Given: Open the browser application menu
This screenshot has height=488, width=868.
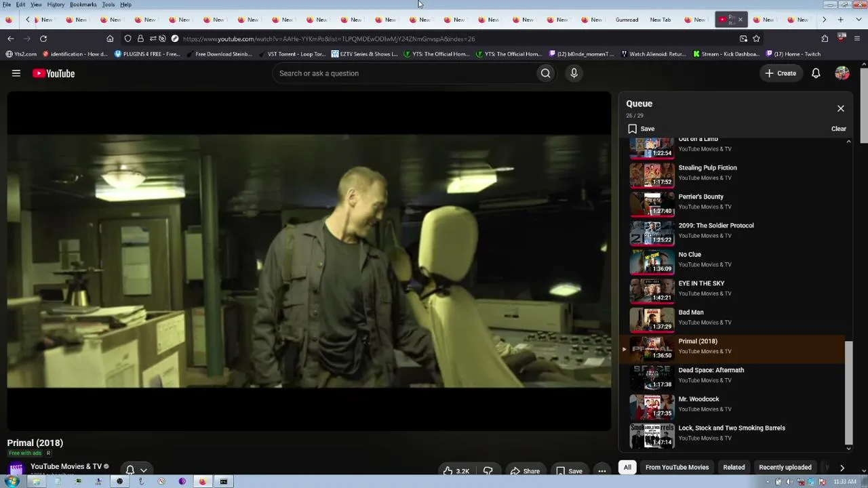Looking at the screenshot, I should click(857, 39).
